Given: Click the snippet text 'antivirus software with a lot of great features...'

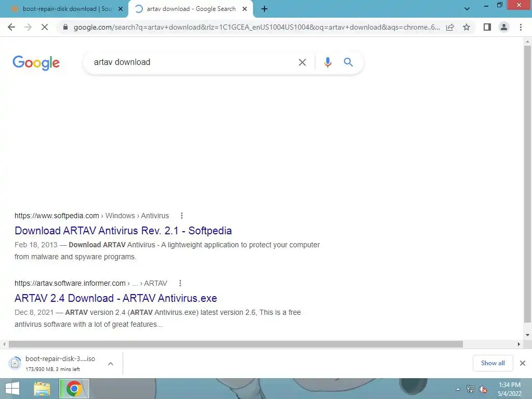Looking at the screenshot, I should click(88, 324).
